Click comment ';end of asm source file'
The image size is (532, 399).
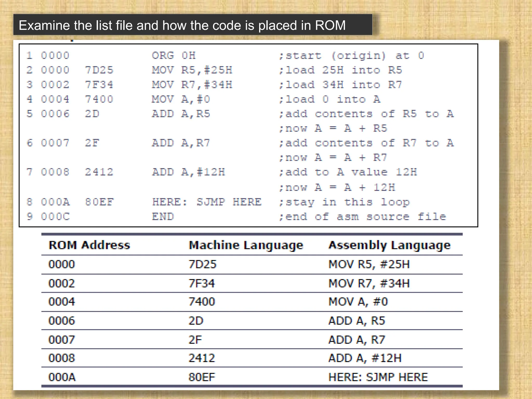tap(363, 217)
